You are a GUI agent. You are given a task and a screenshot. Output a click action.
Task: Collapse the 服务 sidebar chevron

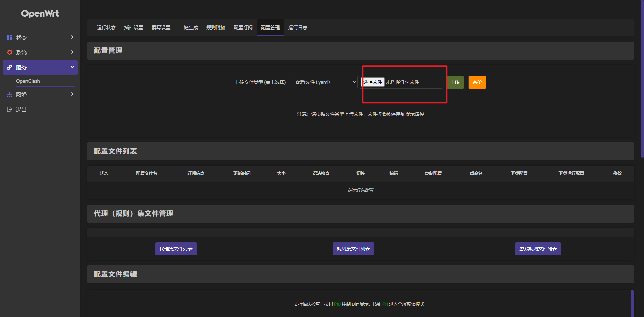[72, 67]
